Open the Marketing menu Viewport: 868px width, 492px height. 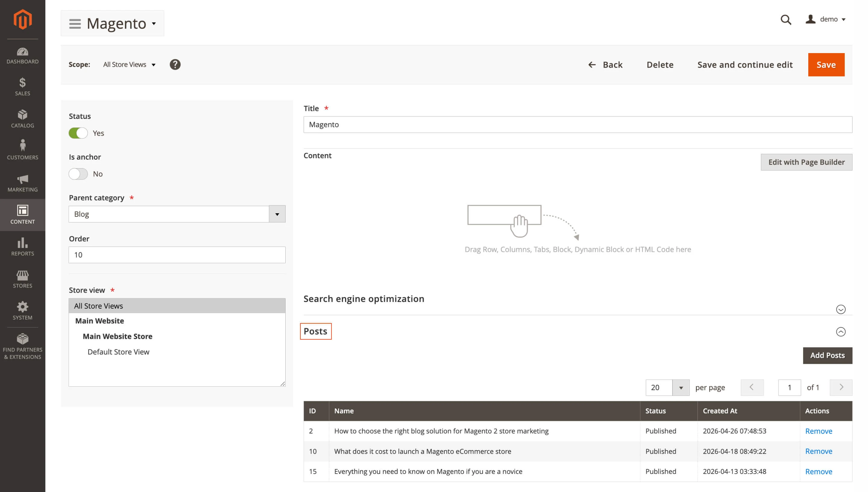[23, 183]
